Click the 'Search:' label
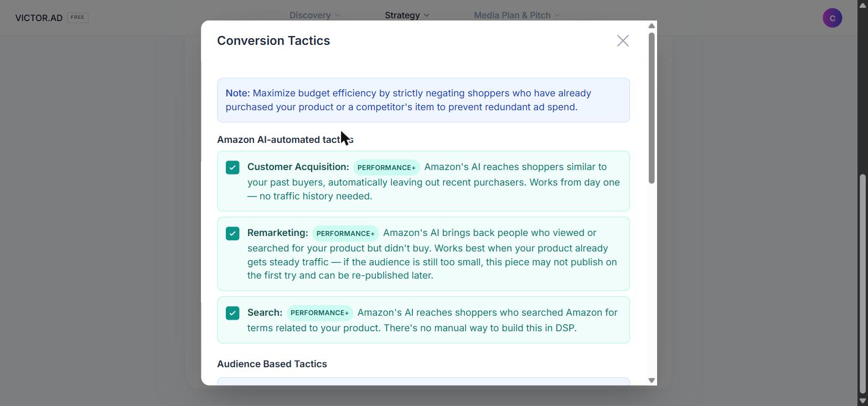 click(265, 312)
